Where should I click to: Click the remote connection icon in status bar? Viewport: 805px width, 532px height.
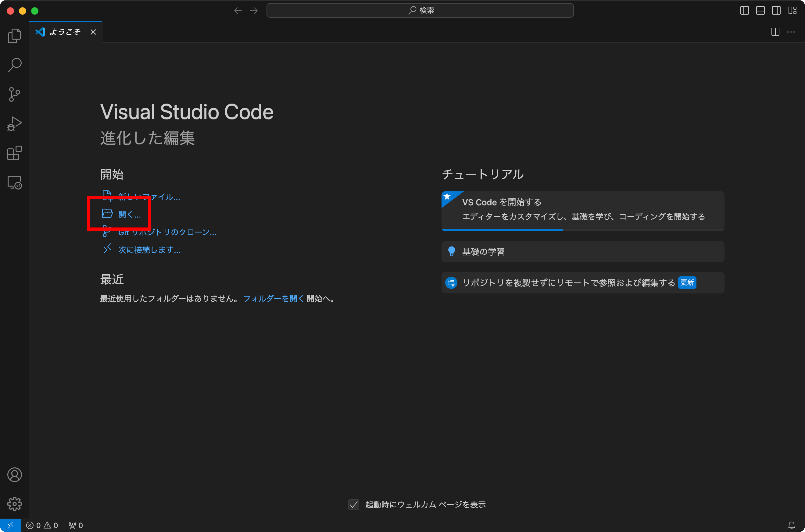[x=10, y=525]
